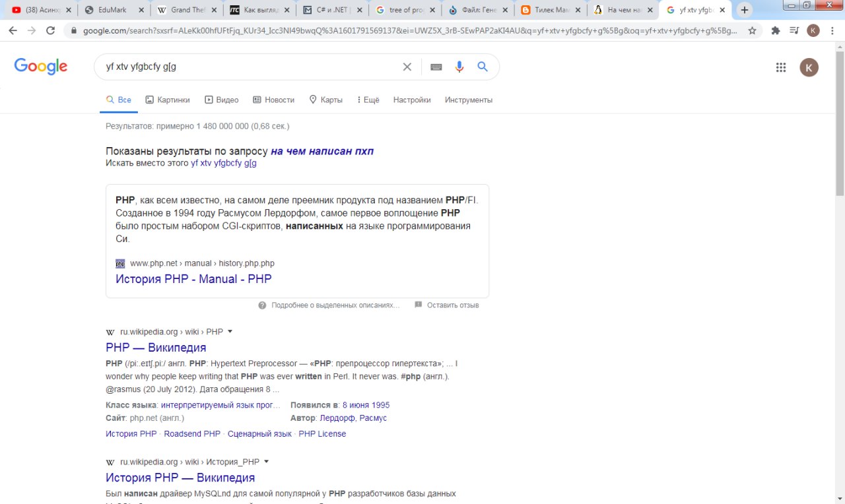Viewport: 845px width, 504px height.
Task: Close the YouTube '(38) Асинхр' tab
Action: (x=67, y=10)
